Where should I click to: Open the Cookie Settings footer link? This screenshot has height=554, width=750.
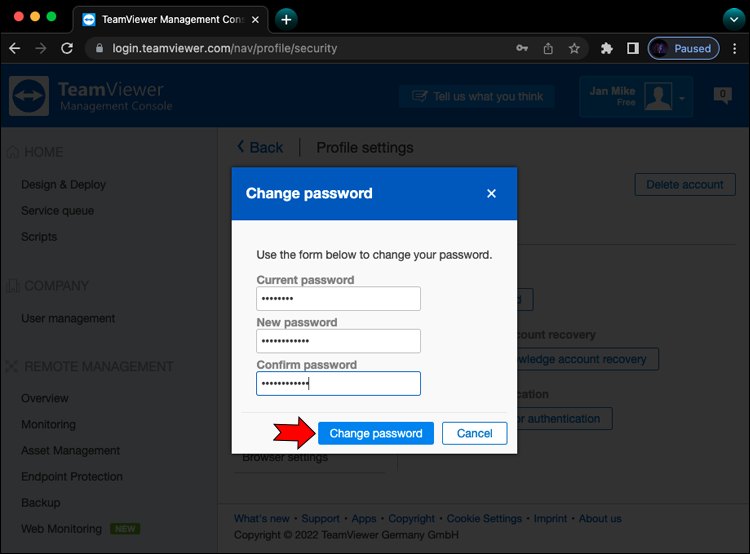tap(484, 519)
